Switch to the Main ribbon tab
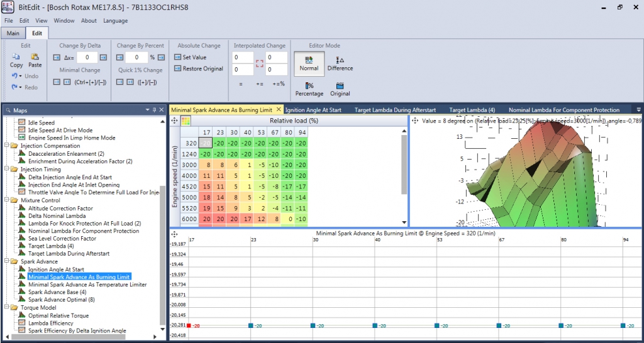Screen dimensions: 644x343 [x=13, y=33]
